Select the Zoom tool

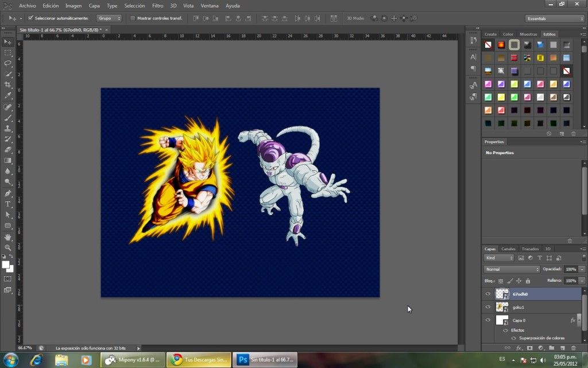pos(7,247)
